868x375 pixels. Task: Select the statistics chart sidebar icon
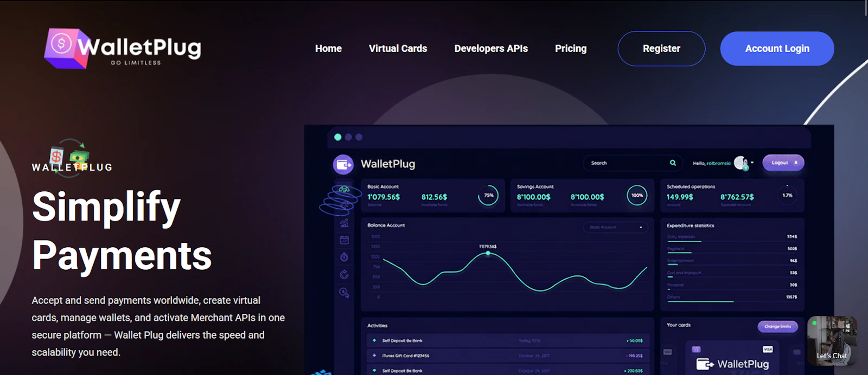click(x=344, y=223)
